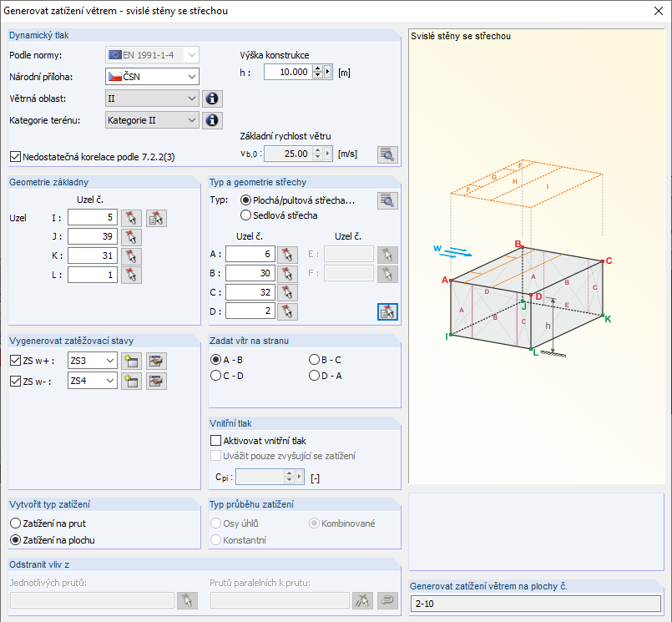Viewport: 672px width, 622px height.
Task: Click arrow button next to height h spinner
Action: [328, 72]
